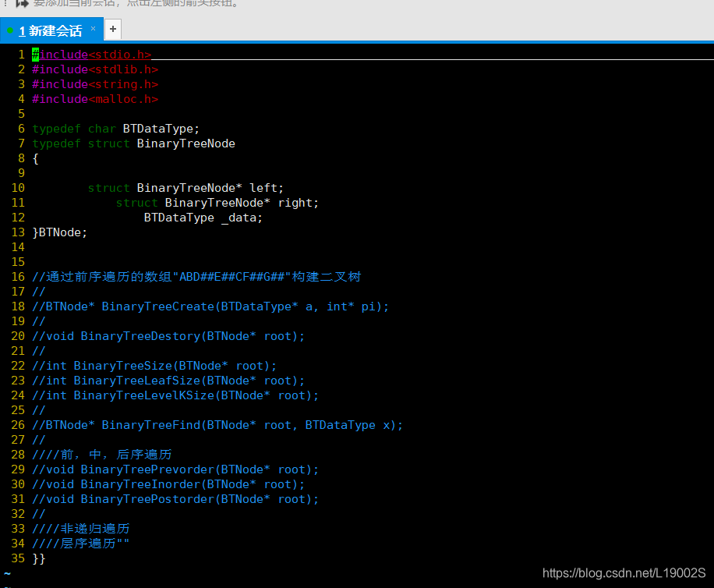Place the cursor on '#include<stdio.h>' line
Screen dimensions: 714x588
coord(91,55)
